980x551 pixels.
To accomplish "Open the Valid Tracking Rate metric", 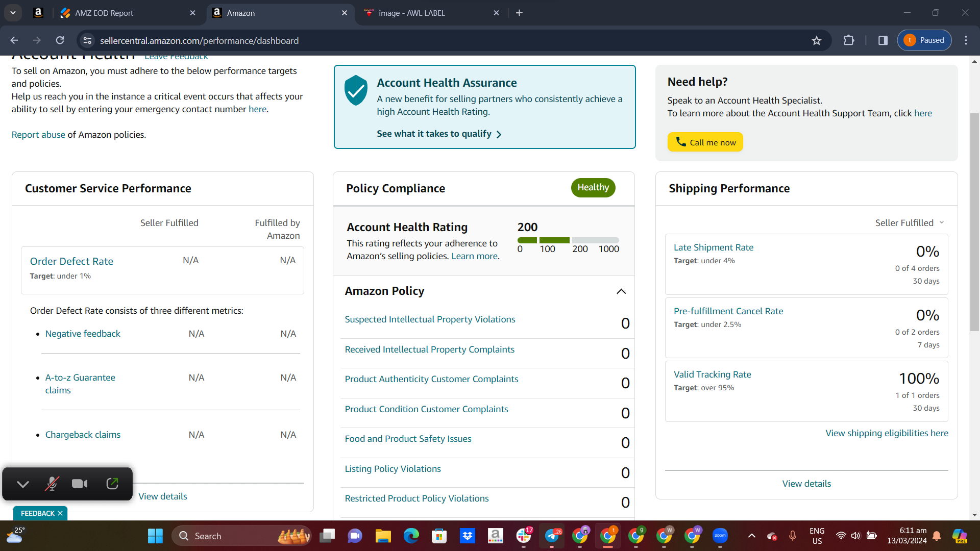I will click(x=712, y=374).
